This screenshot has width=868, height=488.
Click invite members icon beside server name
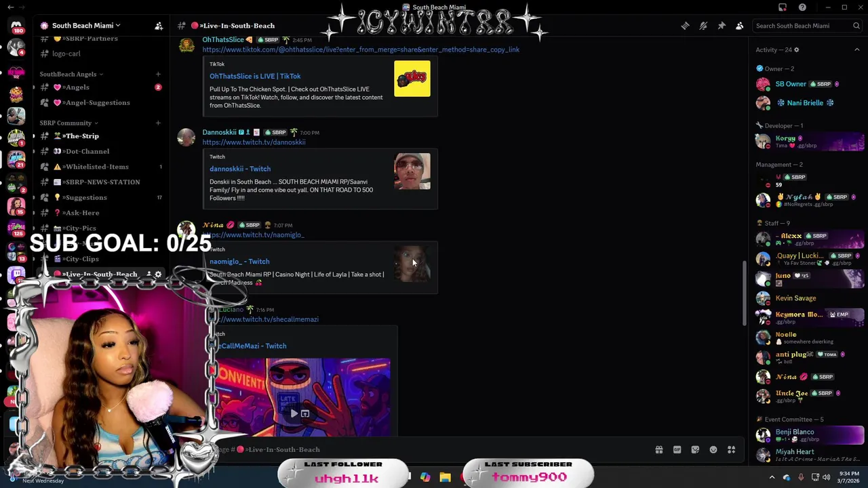pyautogui.click(x=159, y=26)
